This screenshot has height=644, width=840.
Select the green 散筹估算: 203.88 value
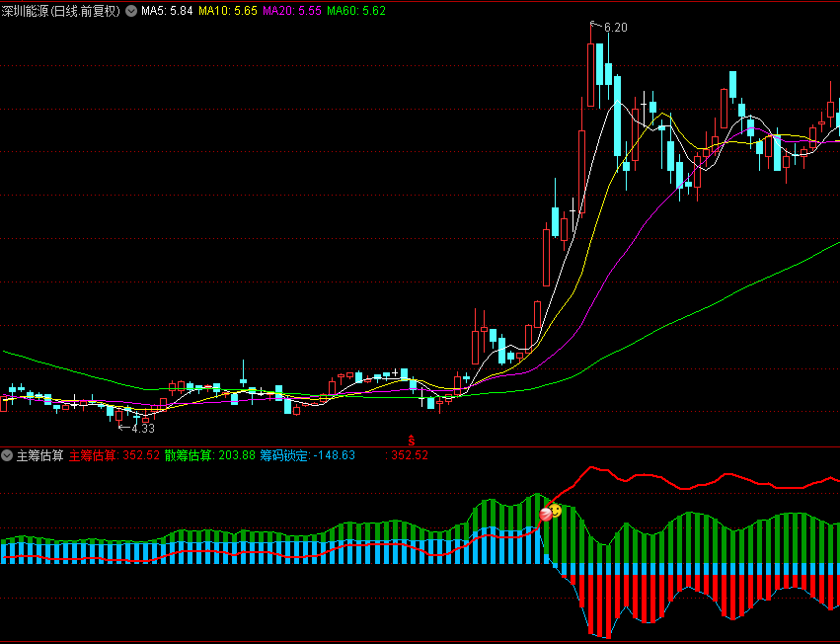pyautogui.click(x=210, y=455)
